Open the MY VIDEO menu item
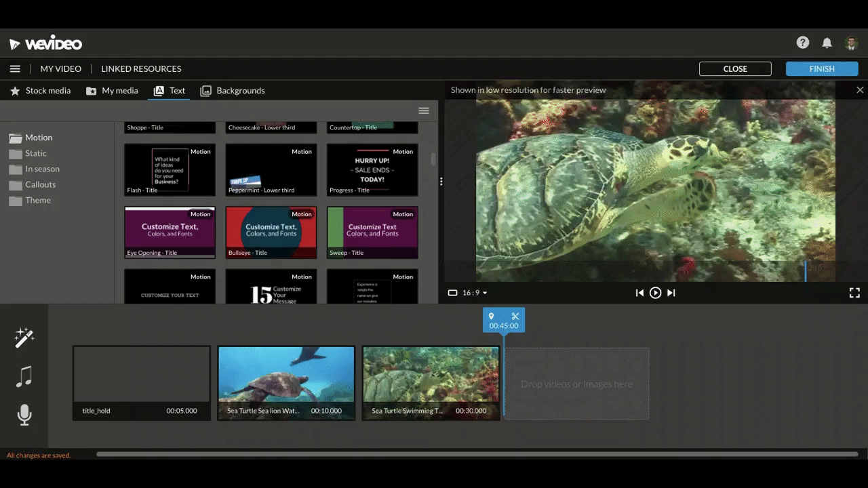This screenshot has width=868, height=488. [60, 68]
